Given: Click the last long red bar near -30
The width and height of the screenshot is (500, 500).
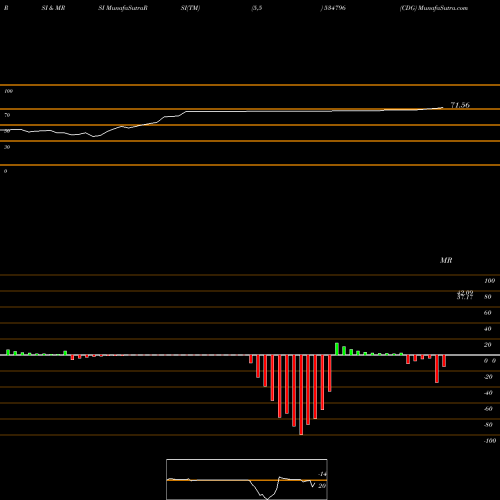Looking at the screenshot, I should point(437,369).
